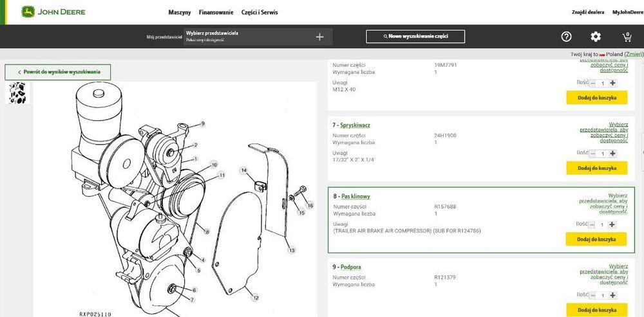Open the help question mark icon

click(566, 37)
